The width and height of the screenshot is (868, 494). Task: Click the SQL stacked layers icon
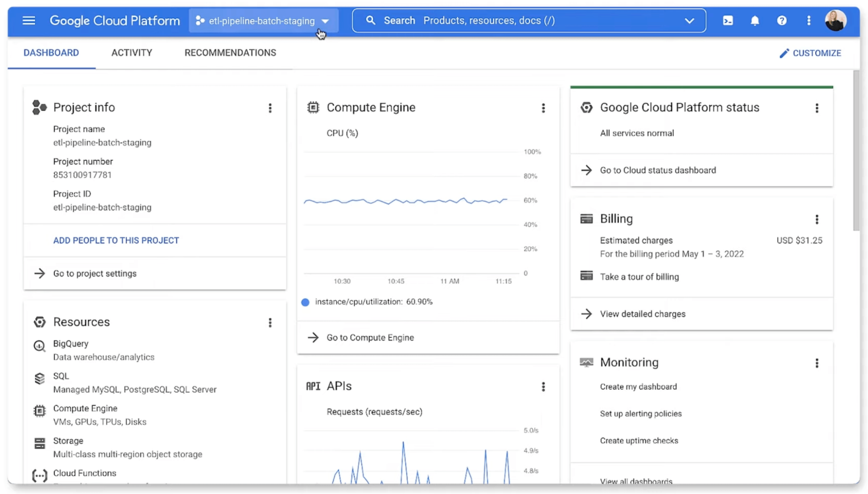tap(40, 379)
